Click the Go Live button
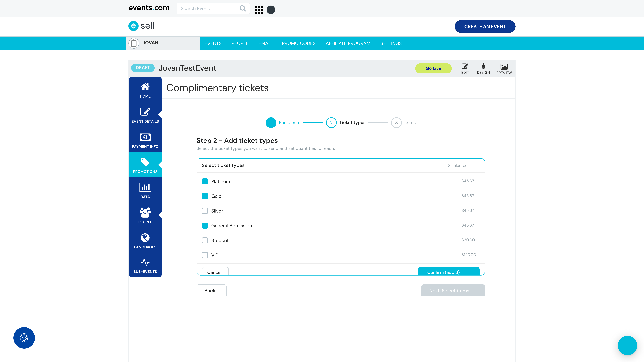The image size is (644, 362). (433, 68)
